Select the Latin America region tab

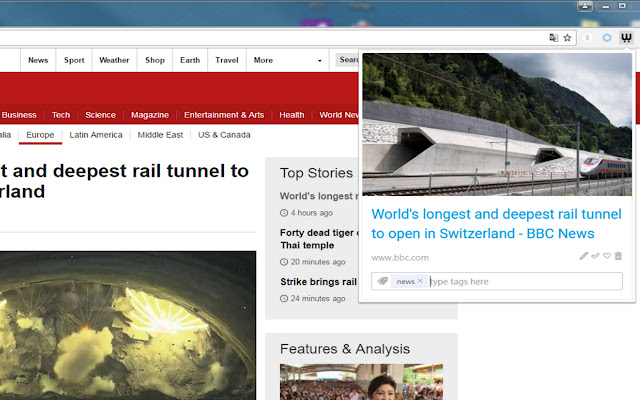click(x=96, y=135)
